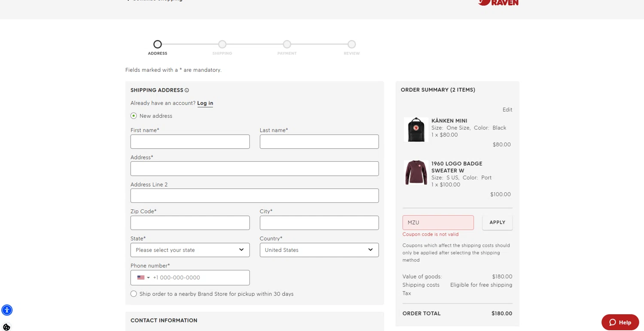Viewport: 644px width, 331px height.
Task: Open the accessibility options icon
Action: click(x=7, y=310)
